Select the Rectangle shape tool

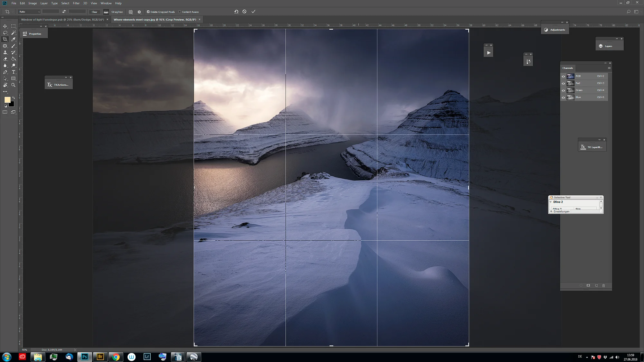point(14,79)
